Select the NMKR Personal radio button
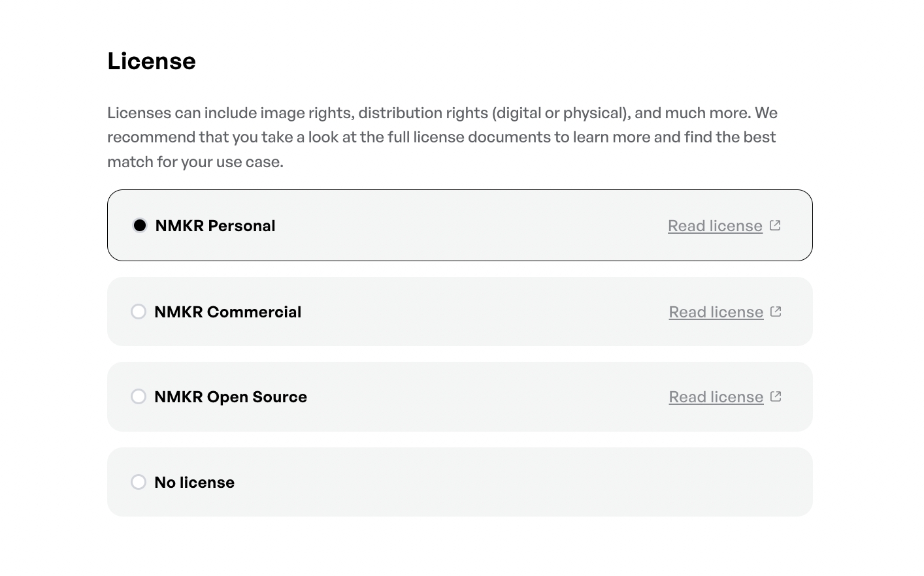The width and height of the screenshot is (924, 576). 139,225
